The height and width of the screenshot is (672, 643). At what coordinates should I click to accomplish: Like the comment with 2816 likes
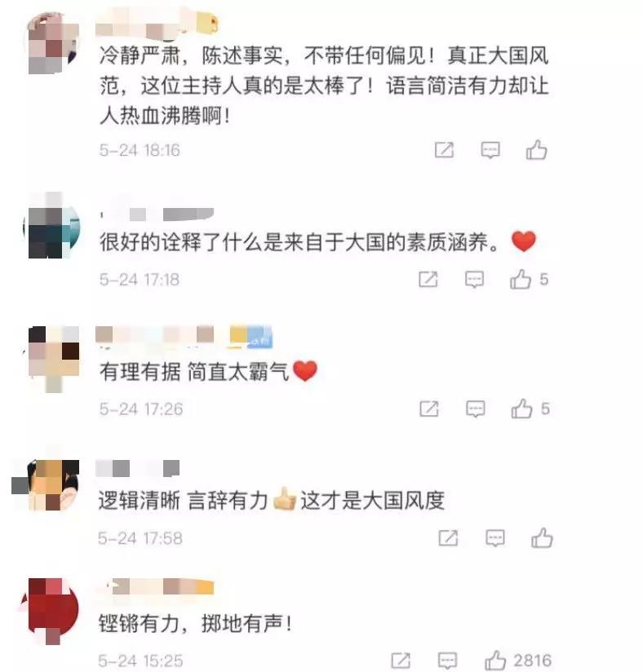[495, 661]
